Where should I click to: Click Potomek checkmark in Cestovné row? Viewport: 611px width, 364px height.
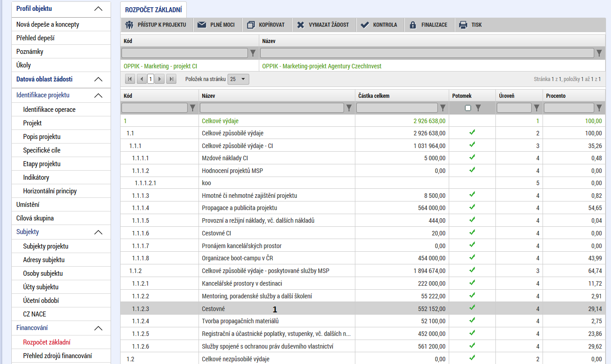click(472, 307)
